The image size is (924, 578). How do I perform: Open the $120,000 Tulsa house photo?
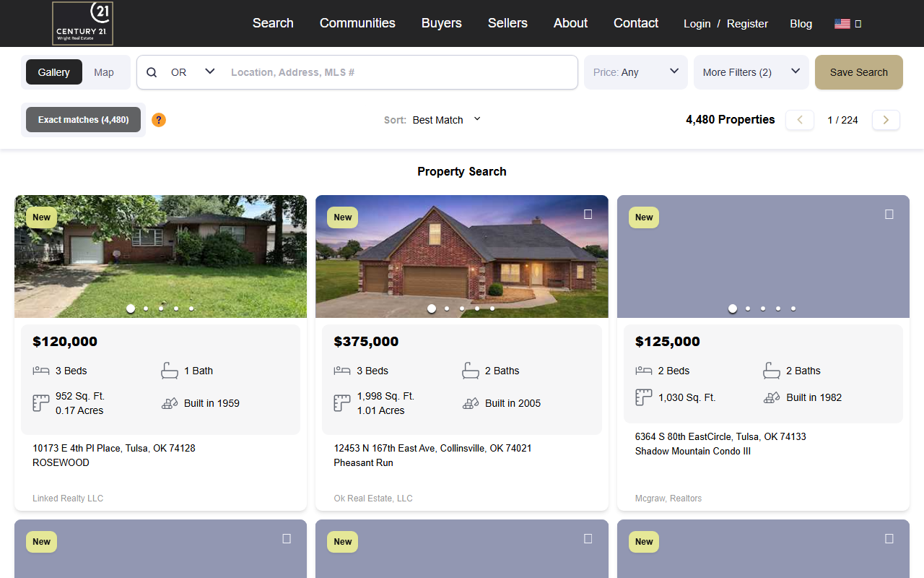(160, 256)
